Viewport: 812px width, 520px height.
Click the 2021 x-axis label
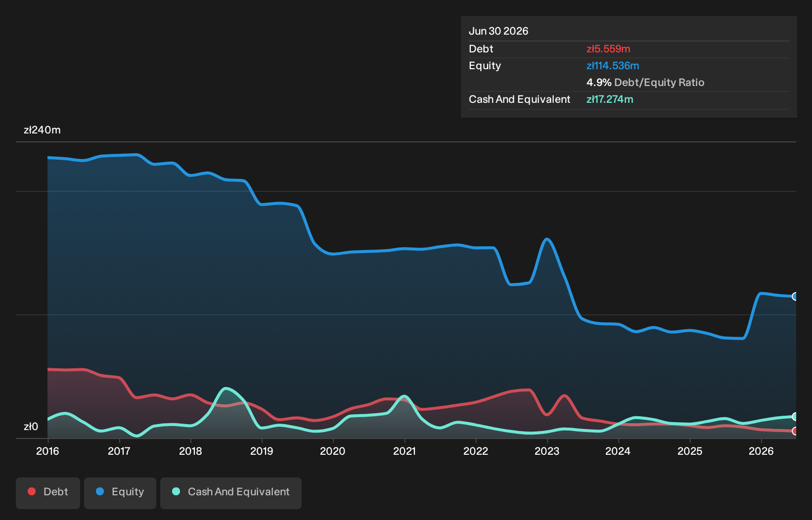click(x=405, y=451)
